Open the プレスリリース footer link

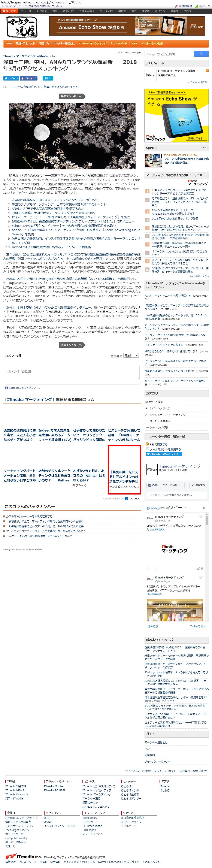28,862
